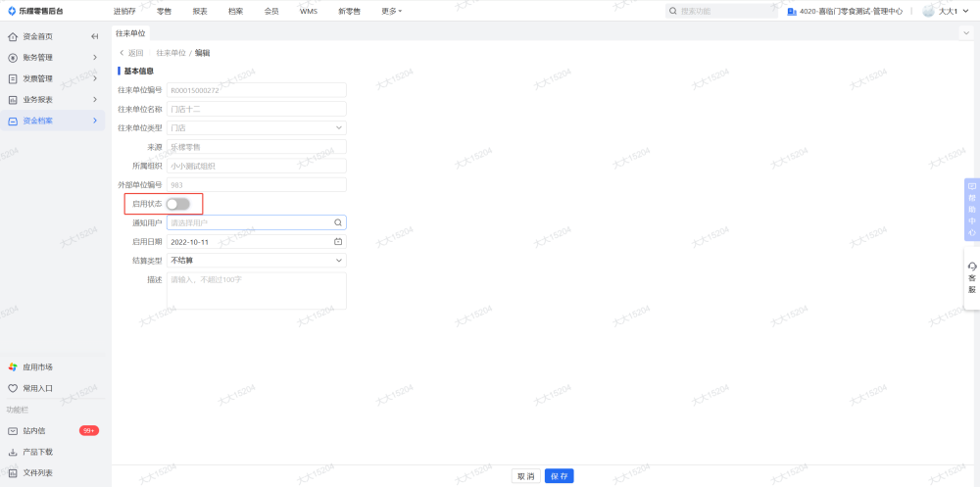980x487 pixels.
Task: Click the 产品下载 download icon
Action: (12, 452)
